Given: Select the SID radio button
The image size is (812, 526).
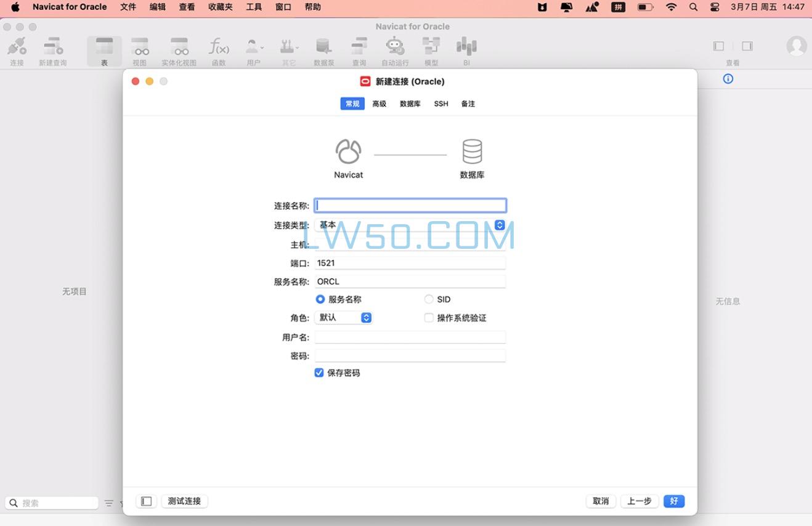Looking at the screenshot, I should coord(429,299).
